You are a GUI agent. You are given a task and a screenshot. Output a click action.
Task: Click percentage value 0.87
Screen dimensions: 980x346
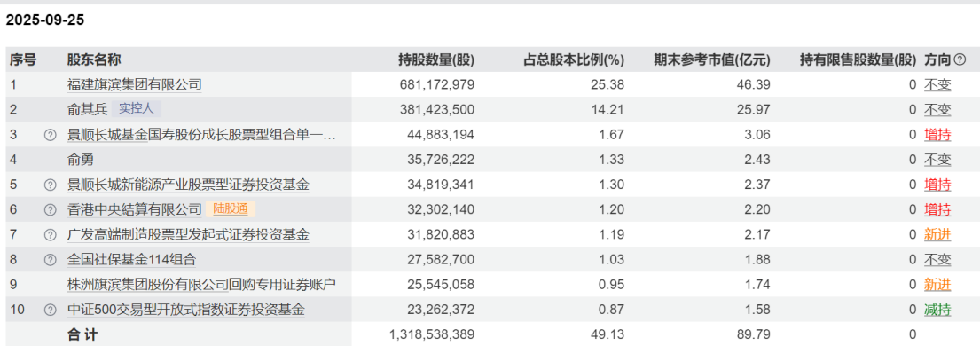tap(612, 310)
